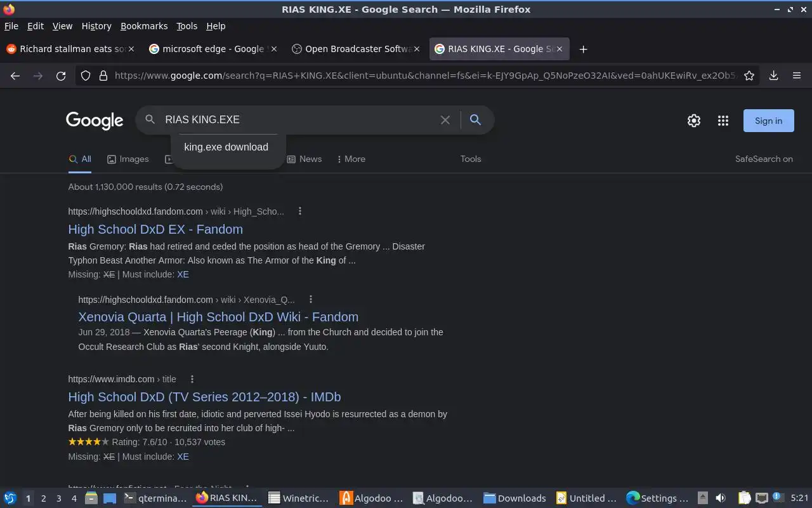Open the Edit menu

[x=36, y=26]
